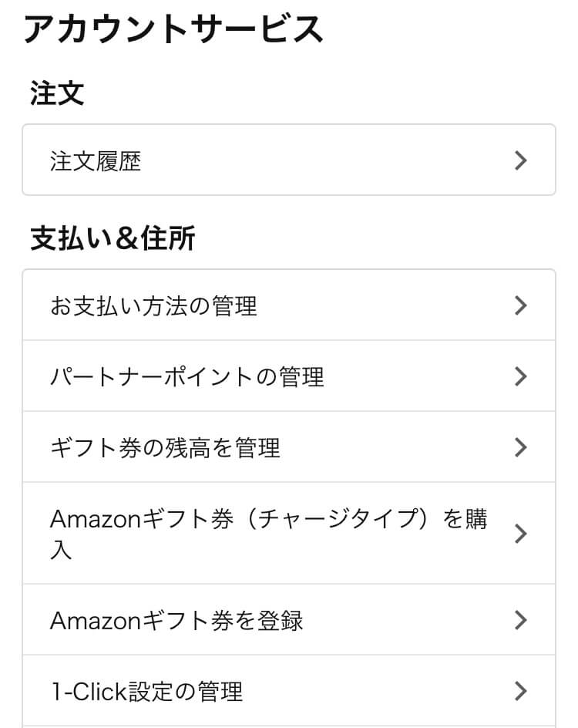
Task: Click the chevron beside お支払い方法の管理
Action: [x=520, y=305]
